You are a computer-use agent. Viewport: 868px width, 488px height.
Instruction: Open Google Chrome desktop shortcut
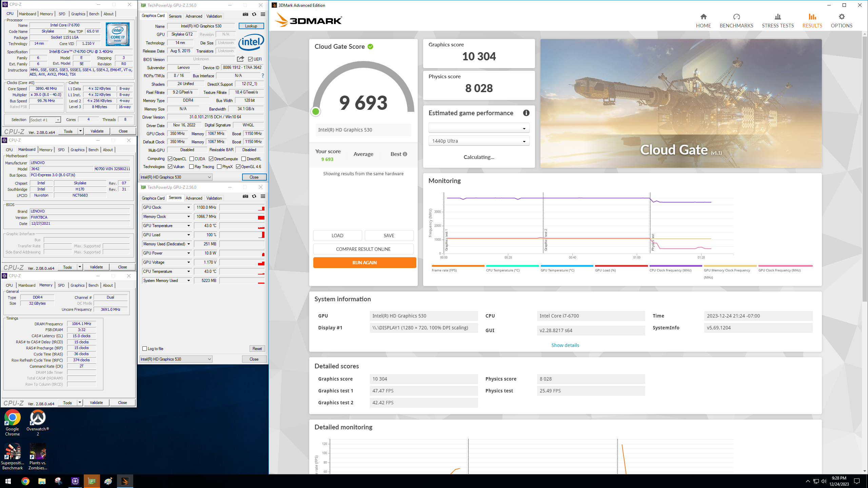(x=12, y=423)
